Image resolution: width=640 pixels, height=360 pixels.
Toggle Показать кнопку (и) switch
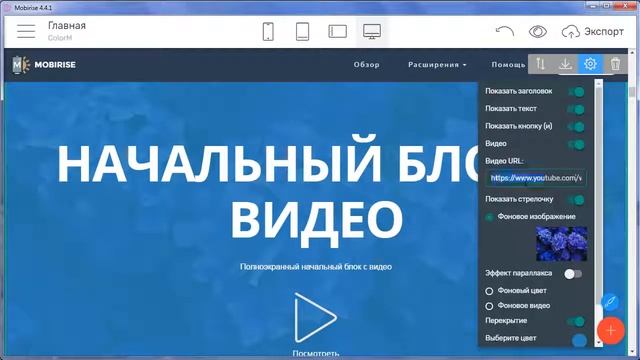[577, 127]
